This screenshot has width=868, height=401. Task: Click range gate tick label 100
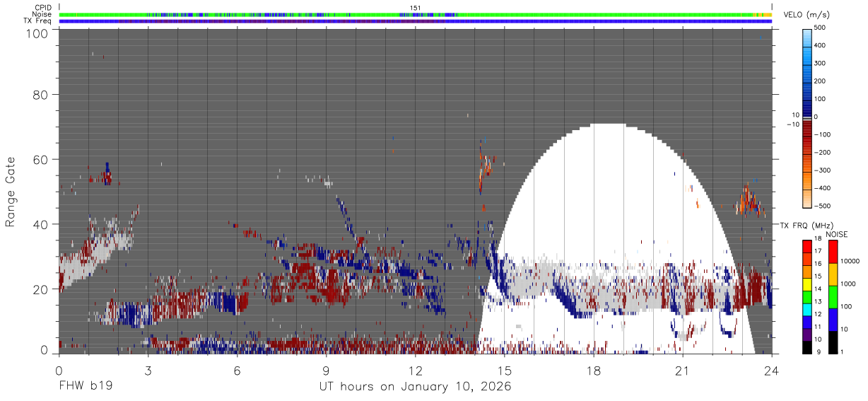click(x=37, y=33)
